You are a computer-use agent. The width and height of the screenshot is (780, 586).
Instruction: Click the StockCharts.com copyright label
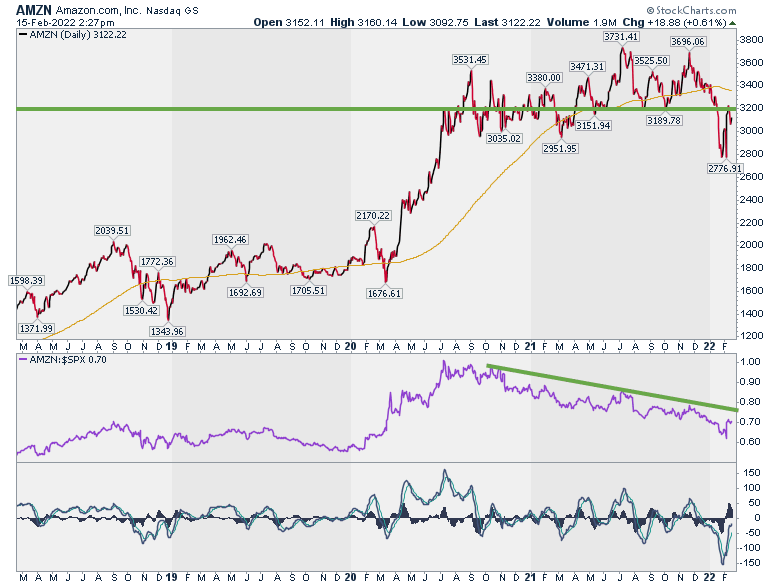click(691, 10)
